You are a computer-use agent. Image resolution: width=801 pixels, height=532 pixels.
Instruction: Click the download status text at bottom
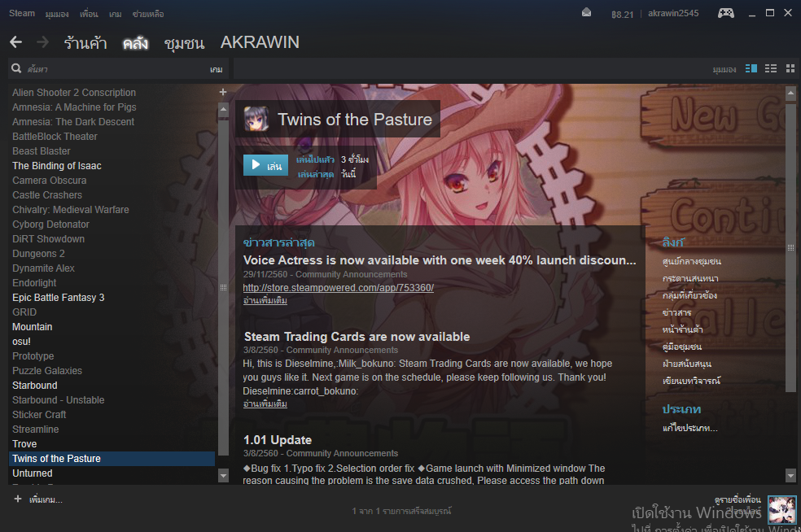coord(401,511)
